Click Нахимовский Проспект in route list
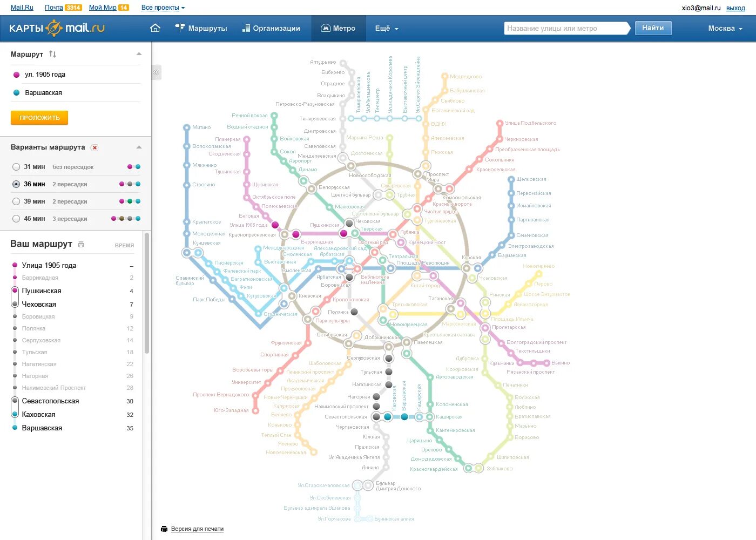 point(53,388)
